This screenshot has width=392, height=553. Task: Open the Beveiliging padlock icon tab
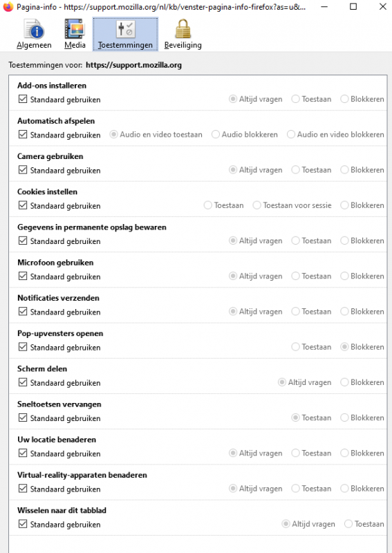(x=183, y=34)
